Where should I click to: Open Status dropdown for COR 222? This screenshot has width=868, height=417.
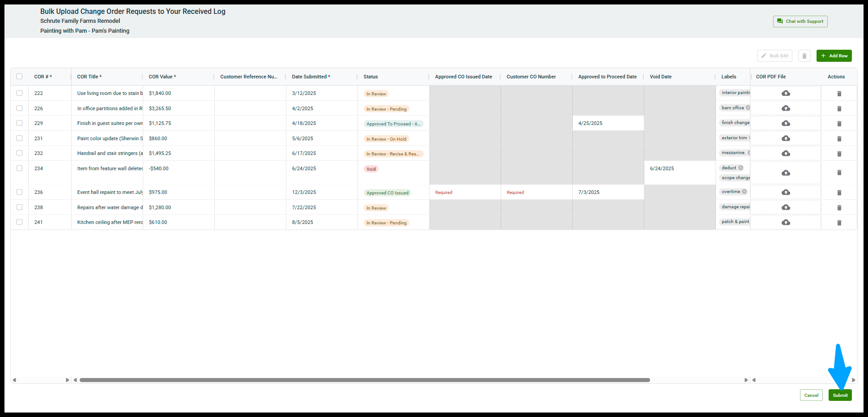tap(376, 94)
